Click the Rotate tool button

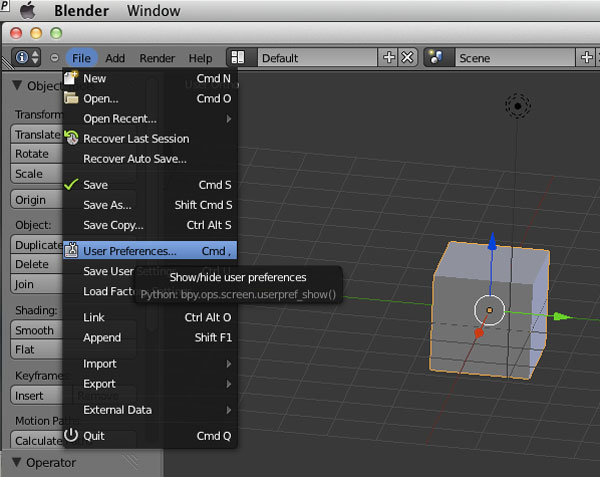(x=37, y=154)
